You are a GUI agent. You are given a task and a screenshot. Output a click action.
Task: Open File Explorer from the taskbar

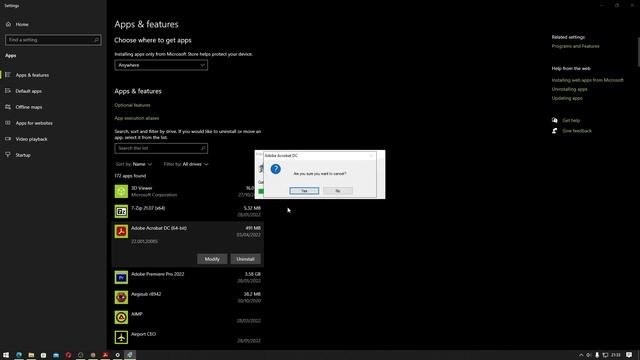coord(31,355)
